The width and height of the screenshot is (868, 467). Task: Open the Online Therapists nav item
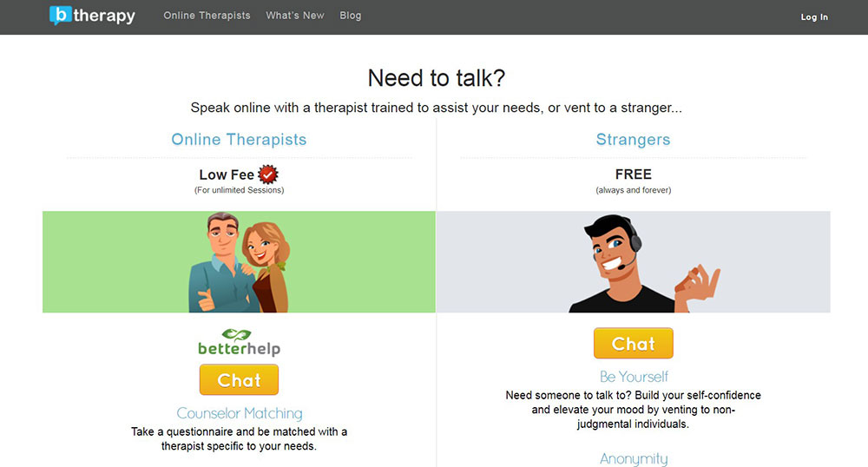(x=207, y=16)
